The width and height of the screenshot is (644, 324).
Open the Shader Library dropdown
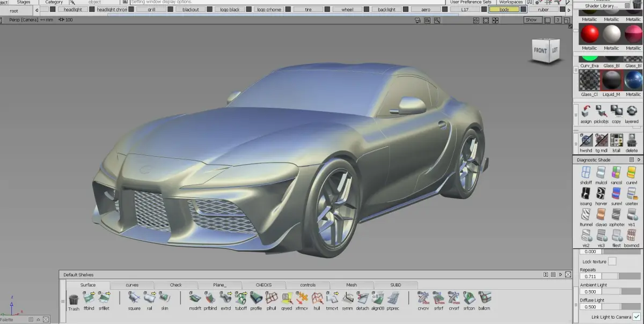coord(601,5)
